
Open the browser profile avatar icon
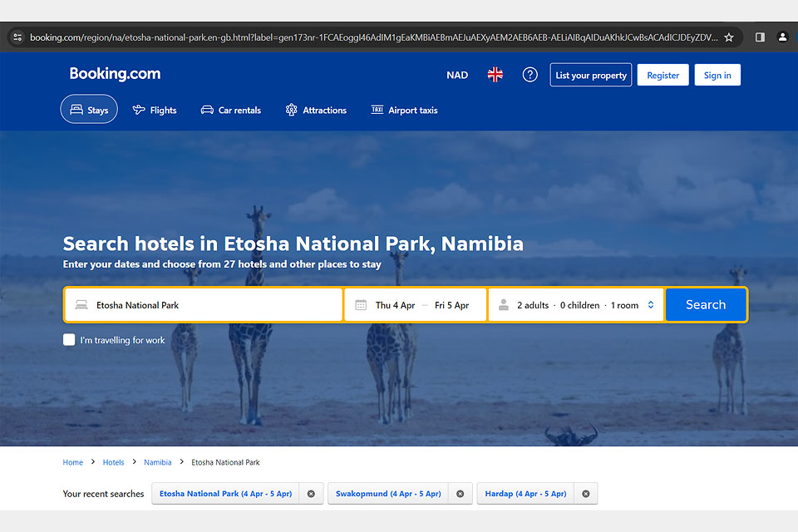(x=782, y=37)
